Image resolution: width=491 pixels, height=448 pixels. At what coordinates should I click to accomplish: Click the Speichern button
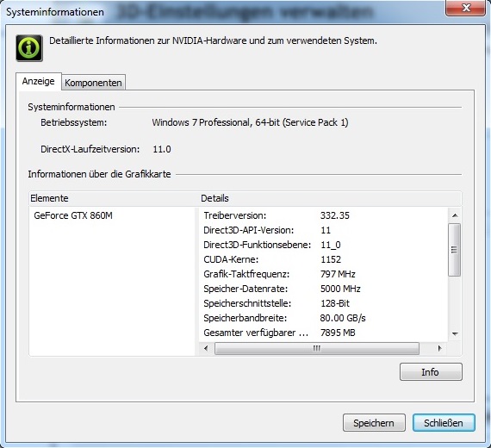374,423
